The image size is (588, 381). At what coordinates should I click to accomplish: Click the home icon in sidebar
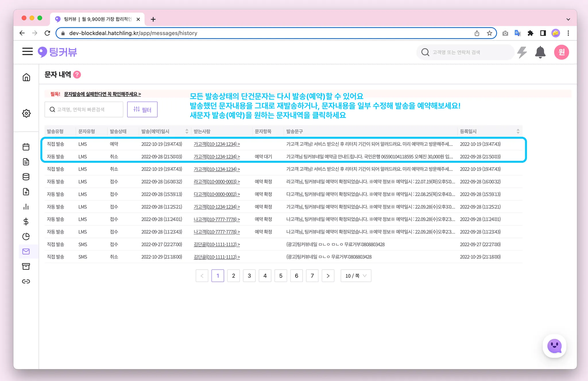click(26, 77)
